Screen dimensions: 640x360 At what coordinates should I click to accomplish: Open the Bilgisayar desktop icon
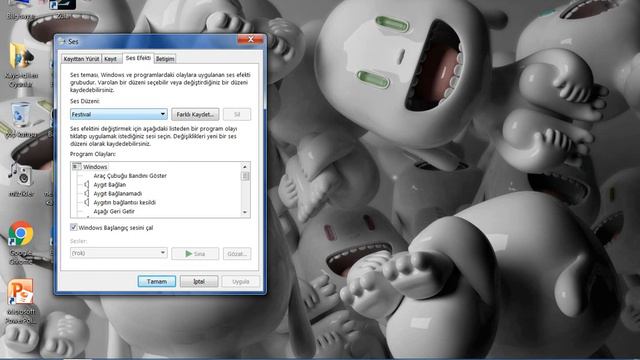[x=20, y=9]
